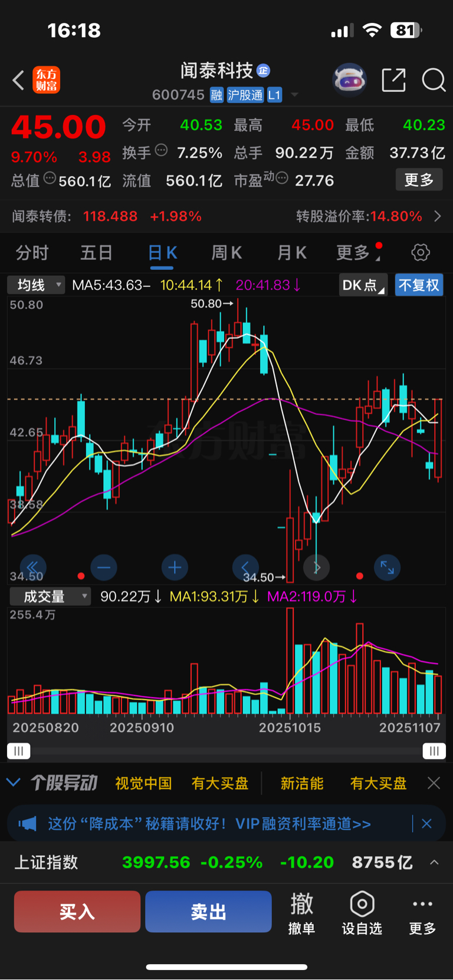Open 视觉中国 stock alert
This screenshot has width=453, height=980.
point(143,783)
